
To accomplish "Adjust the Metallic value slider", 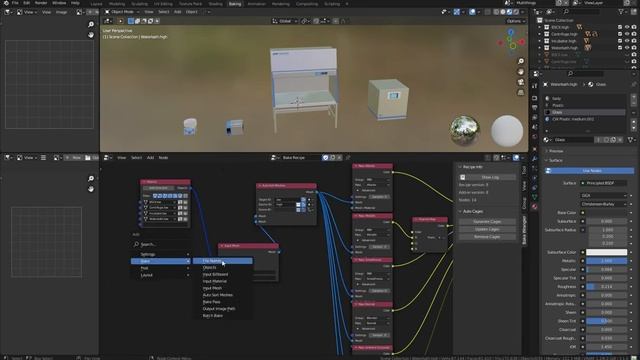I will [607, 261].
